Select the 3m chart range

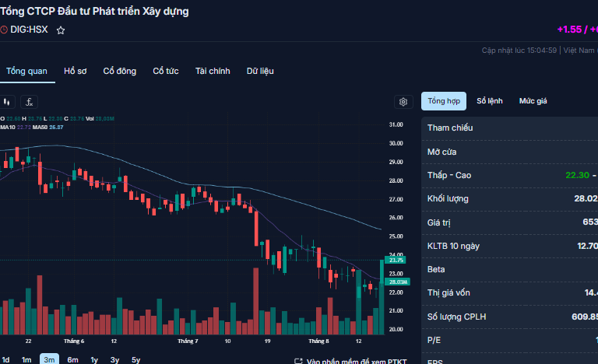point(49,359)
